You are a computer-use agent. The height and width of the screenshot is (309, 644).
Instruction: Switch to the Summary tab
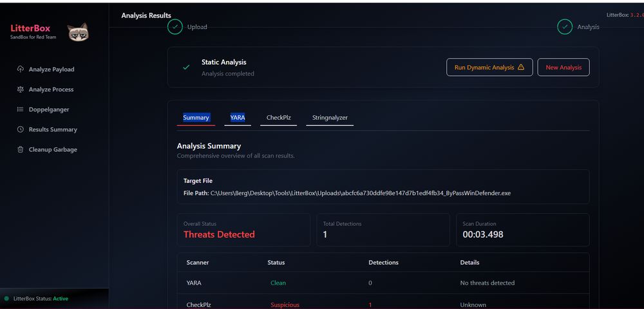coord(196,118)
